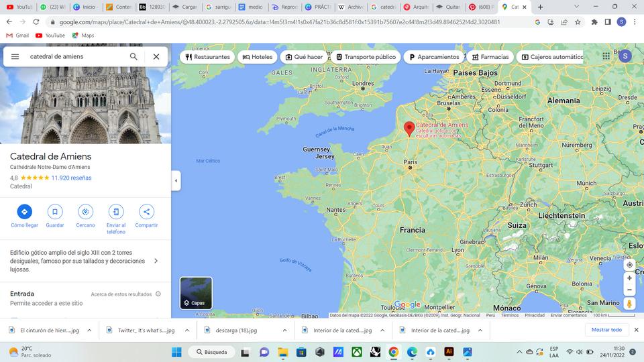Filter map by Transporte público
The width and height of the screenshot is (644, 362).
coord(366,57)
